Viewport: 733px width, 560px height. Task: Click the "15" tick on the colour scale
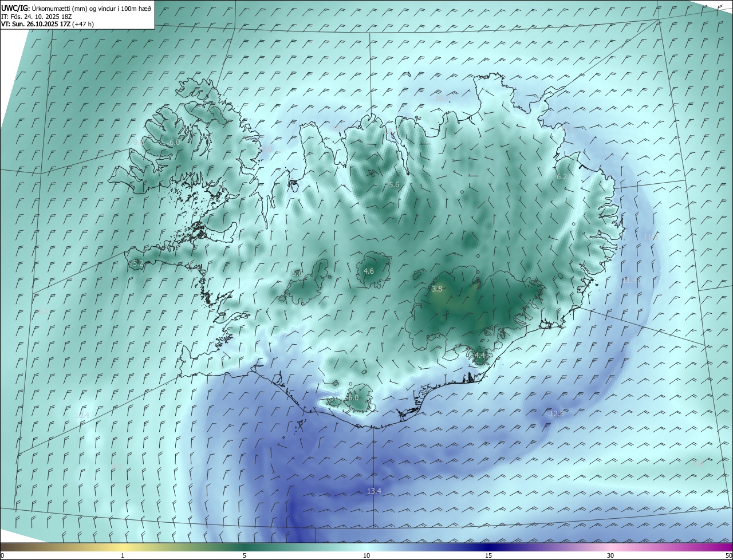pyautogui.click(x=488, y=556)
